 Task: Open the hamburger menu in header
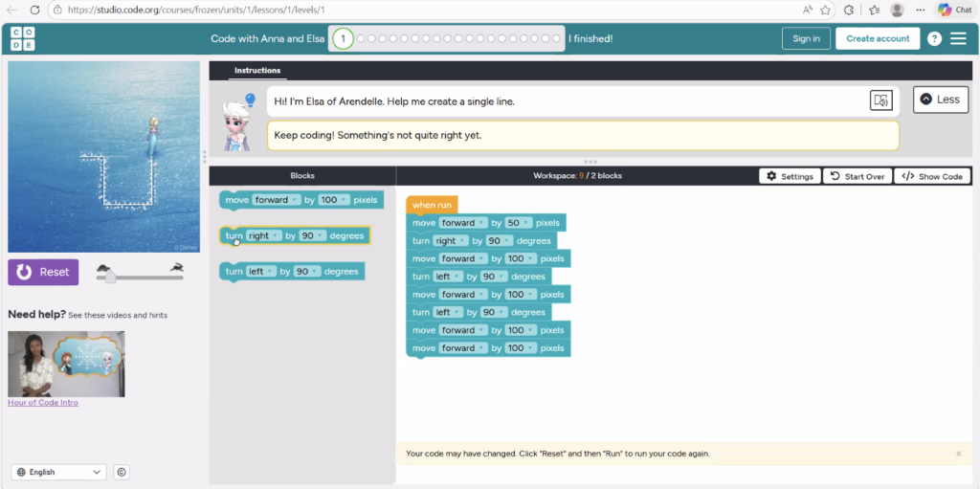tap(958, 38)
